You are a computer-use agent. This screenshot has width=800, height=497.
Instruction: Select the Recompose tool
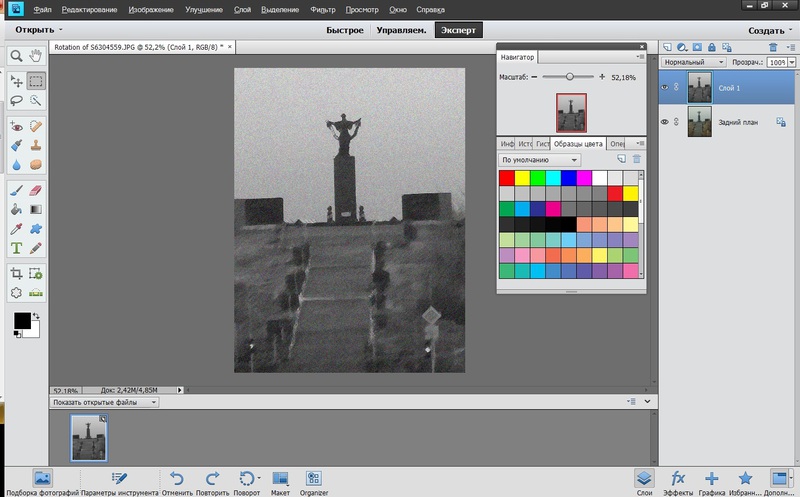[x=35, y=274]
